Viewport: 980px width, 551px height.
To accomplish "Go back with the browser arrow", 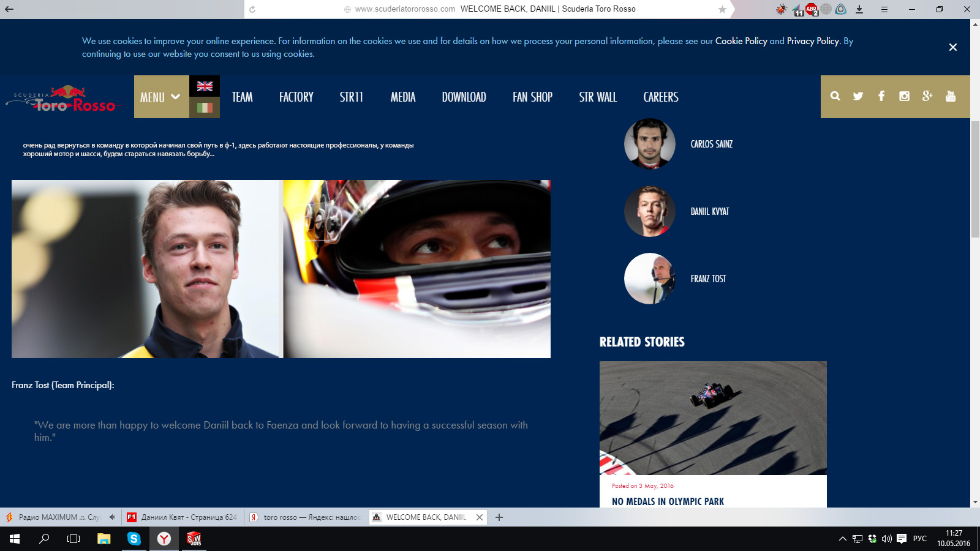I will [9, 9].
